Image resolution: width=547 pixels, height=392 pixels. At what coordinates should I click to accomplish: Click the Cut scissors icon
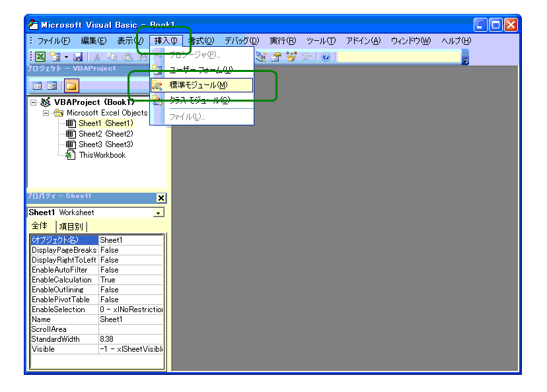pyautogui.click(x=96, y=57)
